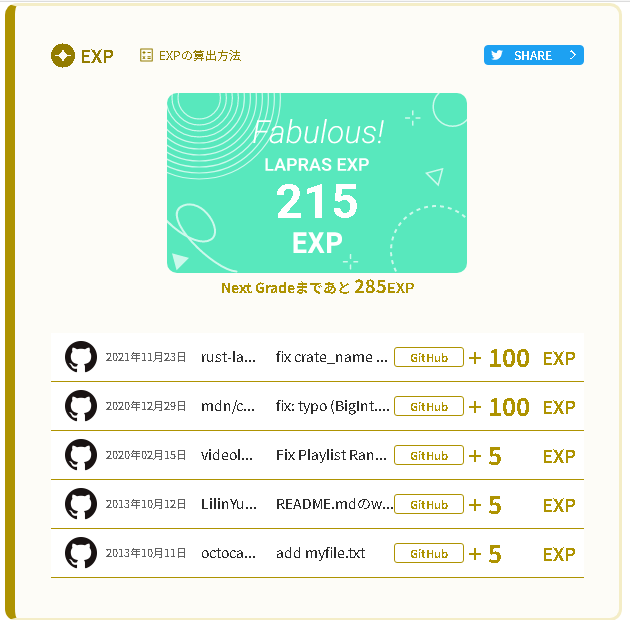Click the list icon beside EXPの算出方法

click(x=147, y=56)
